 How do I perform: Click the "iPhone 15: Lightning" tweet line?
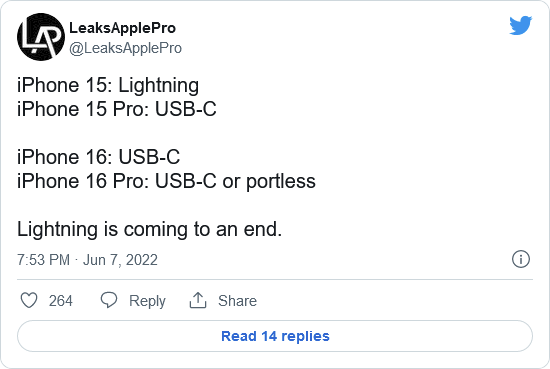(x=108, y=86)
